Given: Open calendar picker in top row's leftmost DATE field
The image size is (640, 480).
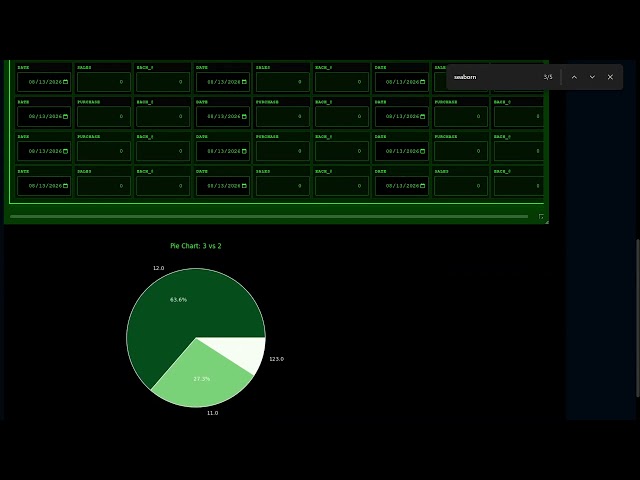Looking at the screenshot, I should point(65,82).
